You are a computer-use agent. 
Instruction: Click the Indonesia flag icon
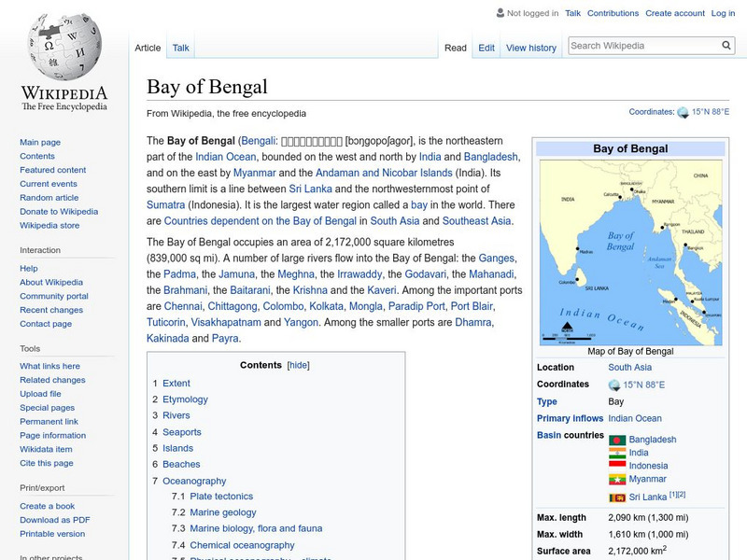coord(617,466)
